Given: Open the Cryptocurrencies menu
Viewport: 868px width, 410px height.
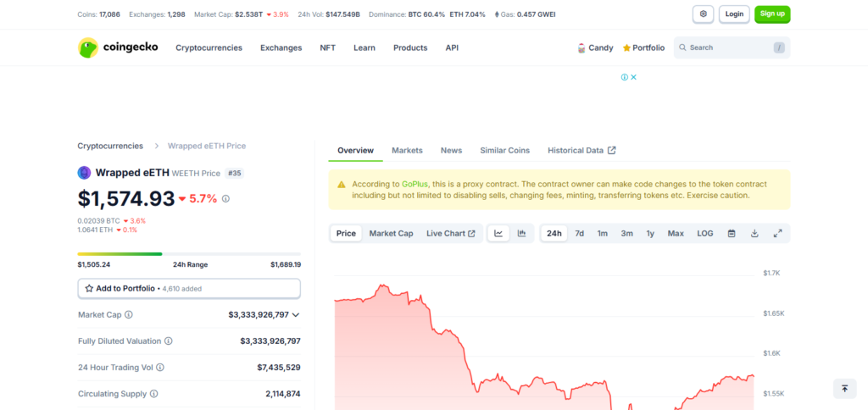Looking at the screenshot, I should tap(209, 48).
